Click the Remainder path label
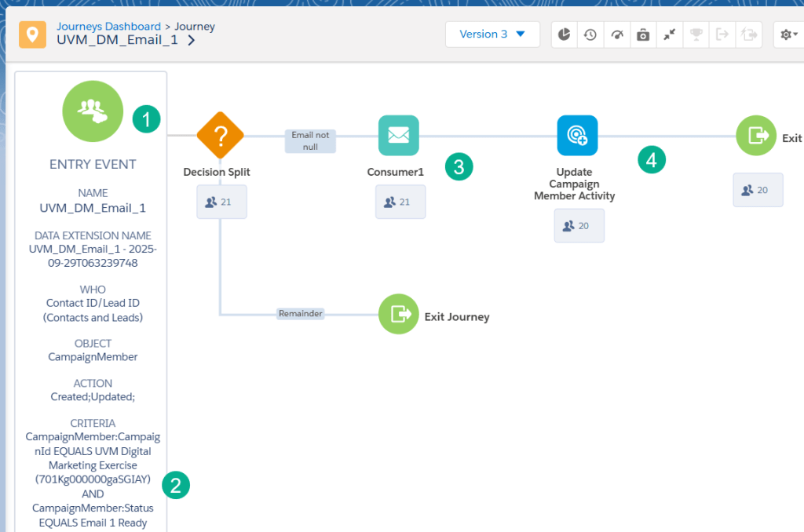The height and width of the screenshot is (532, 804). click(300, 314)
